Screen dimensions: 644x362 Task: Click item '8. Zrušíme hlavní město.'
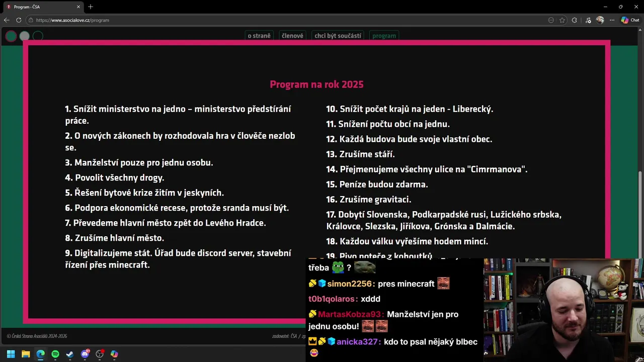[115, 238]
